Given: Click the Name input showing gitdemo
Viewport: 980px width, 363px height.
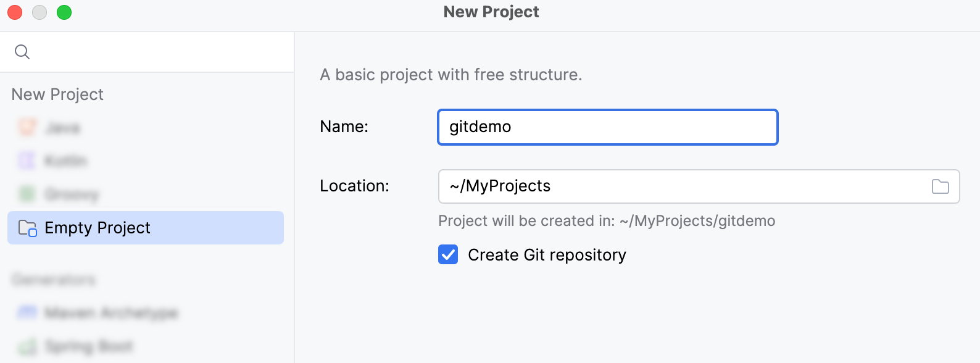Looking at the screenshot, I should tap(607, 127).
